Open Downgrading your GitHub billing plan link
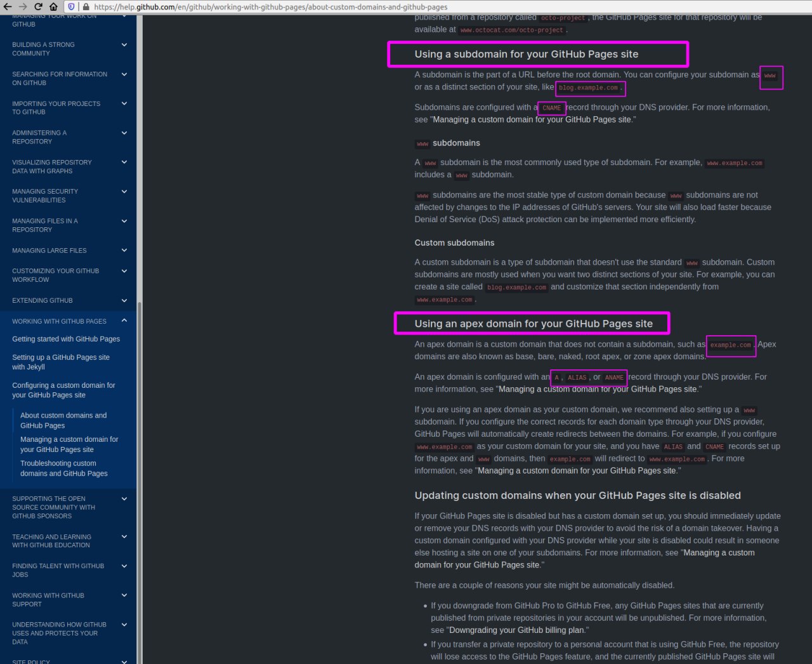 click(x=517, y=630)
